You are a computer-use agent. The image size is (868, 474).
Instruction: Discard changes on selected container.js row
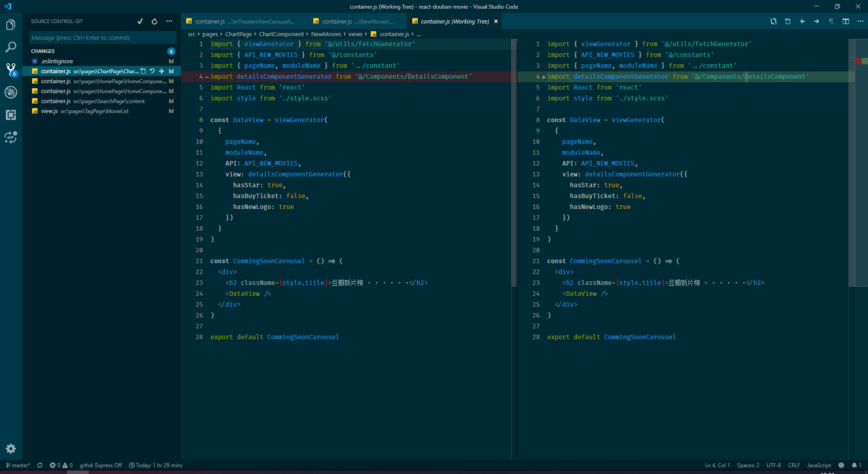pyautogui.click(x=152, y=71)
